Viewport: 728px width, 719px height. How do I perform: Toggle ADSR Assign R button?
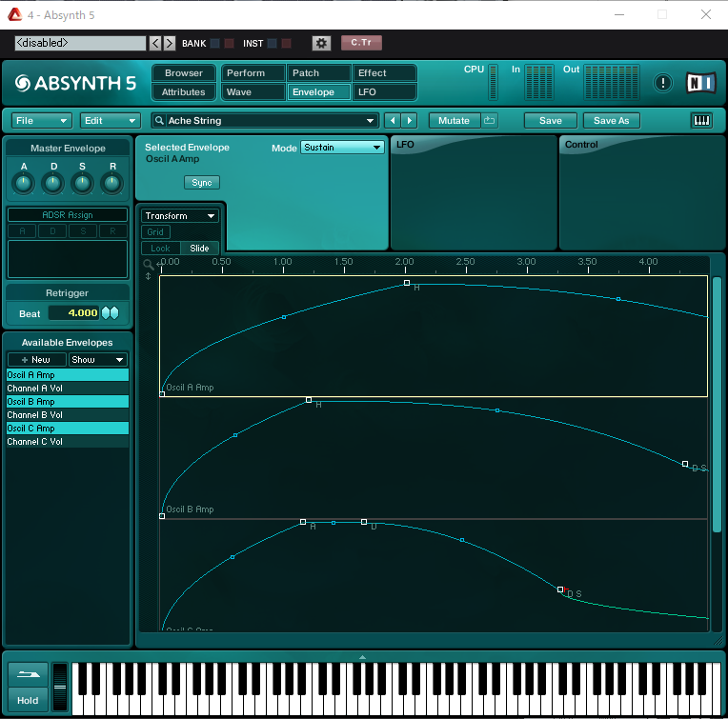[112, 230]
